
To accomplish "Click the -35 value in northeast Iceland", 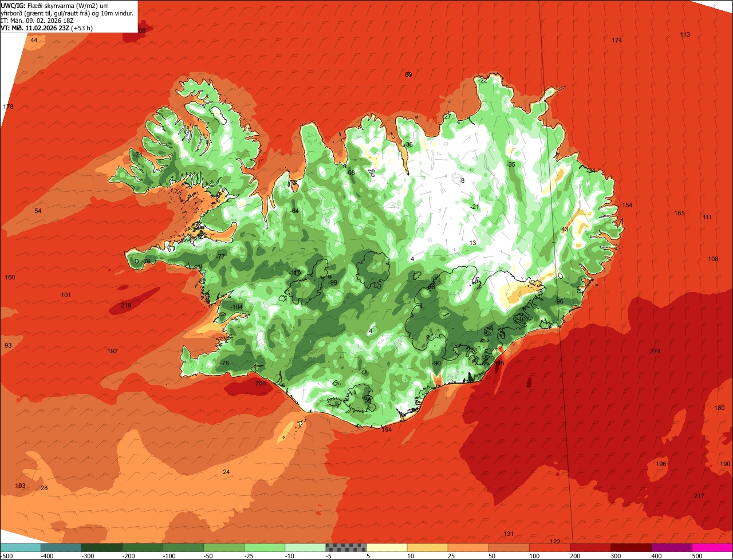I will (511, 165).
